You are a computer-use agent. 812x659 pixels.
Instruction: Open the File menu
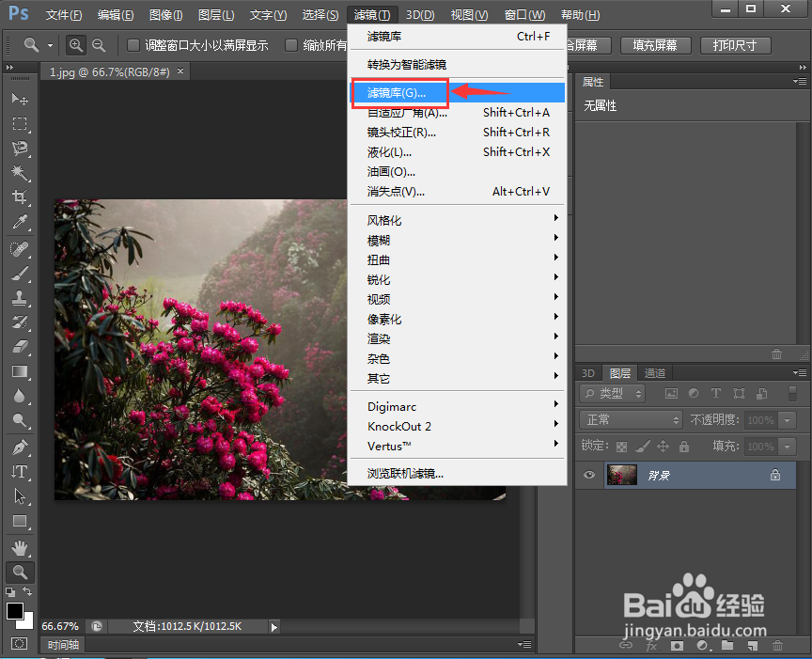(64, 15)
